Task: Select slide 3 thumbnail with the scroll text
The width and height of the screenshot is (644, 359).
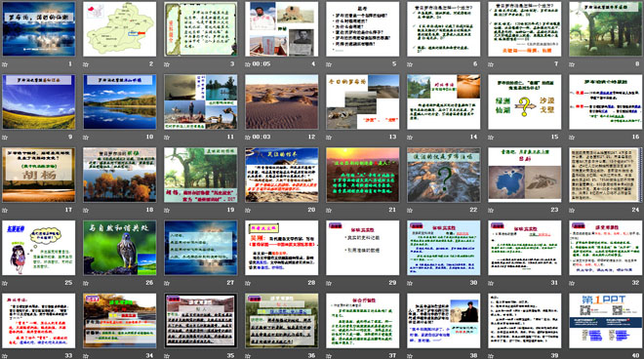Action: point(201,28)
